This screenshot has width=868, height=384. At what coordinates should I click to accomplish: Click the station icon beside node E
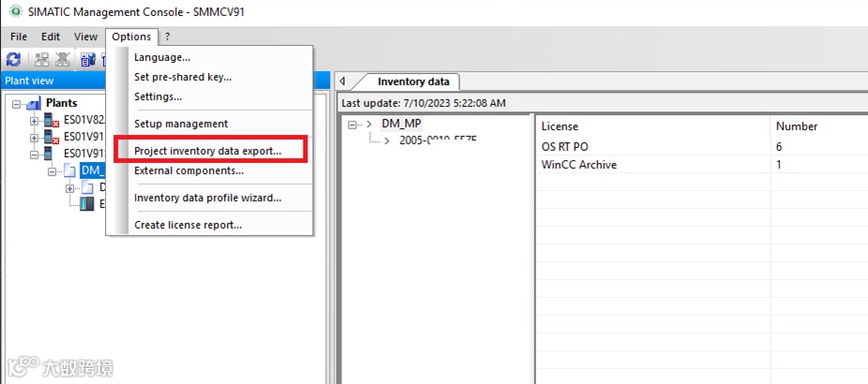(87, 204)
